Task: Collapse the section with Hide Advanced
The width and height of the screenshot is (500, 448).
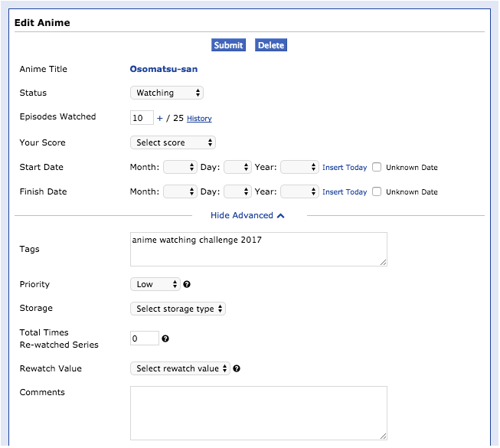Action: [x=248, y=216]
